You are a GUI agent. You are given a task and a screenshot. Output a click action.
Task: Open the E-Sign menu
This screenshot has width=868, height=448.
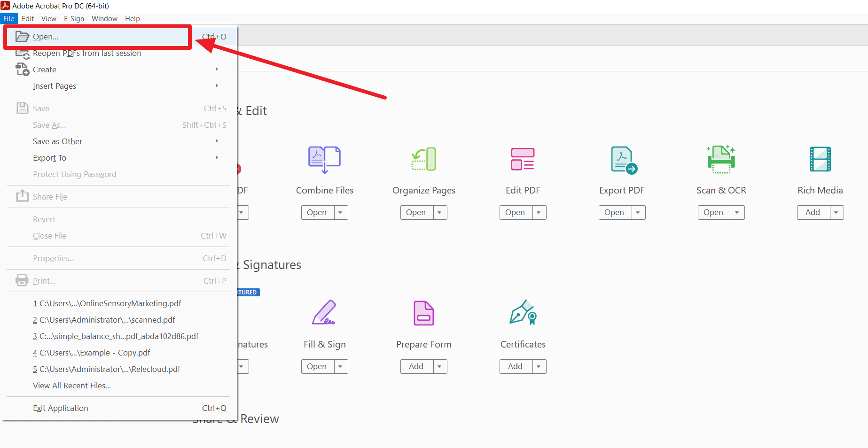74,18
